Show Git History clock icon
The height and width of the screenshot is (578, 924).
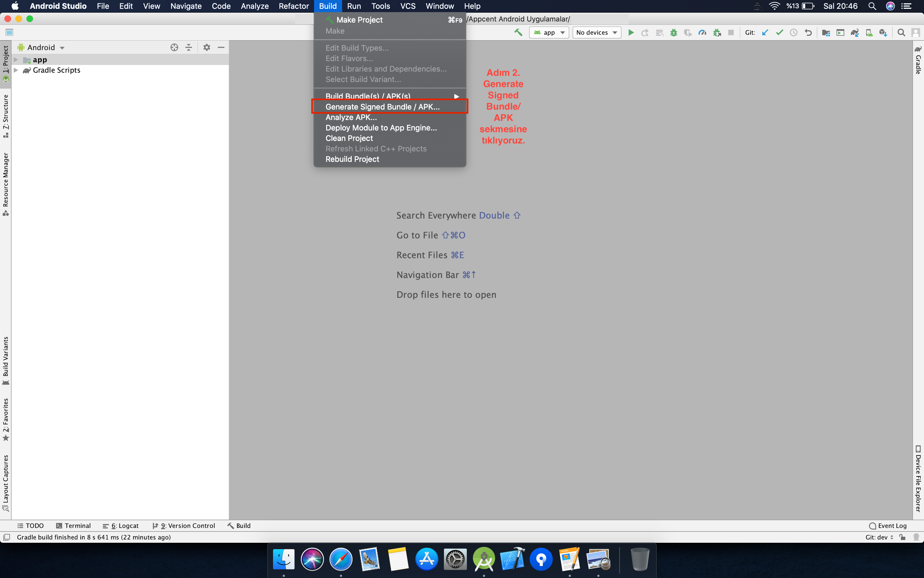click(793, 32)
